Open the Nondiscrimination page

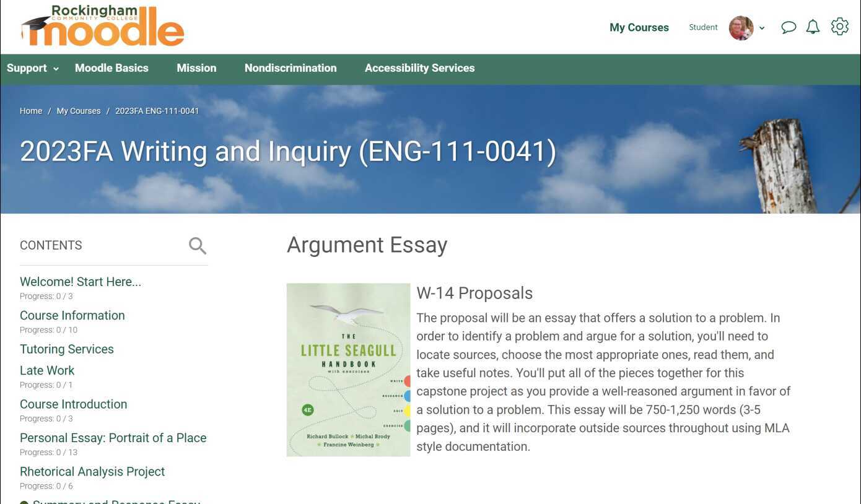(291, 68)
